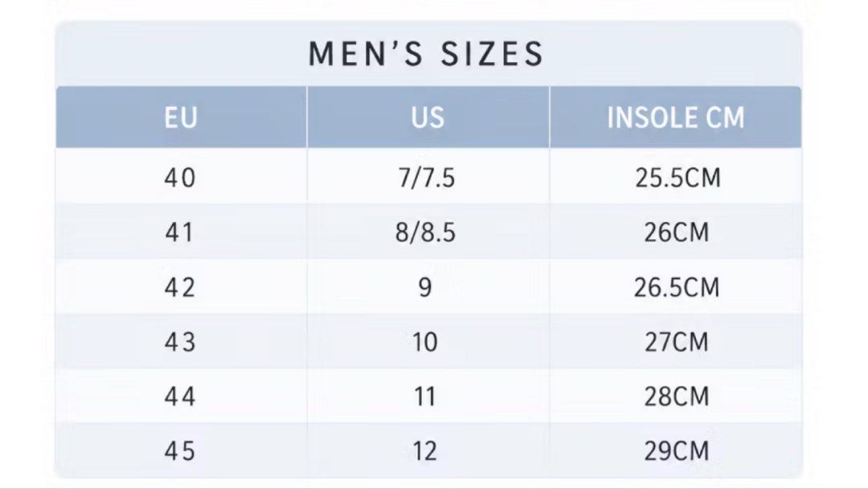This screenshot has height=489, width=868.
Task: Click EU size 43 cell
Action: tap(181, 342)
